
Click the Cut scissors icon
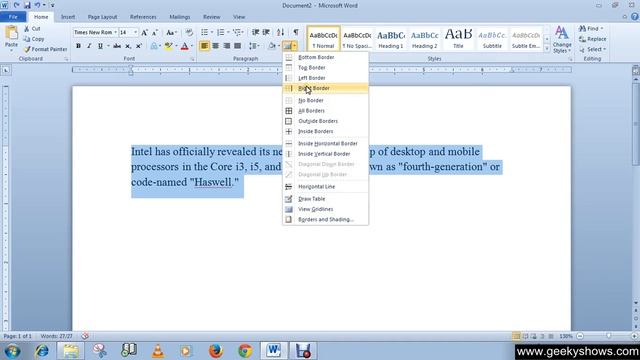click(27, 29)
